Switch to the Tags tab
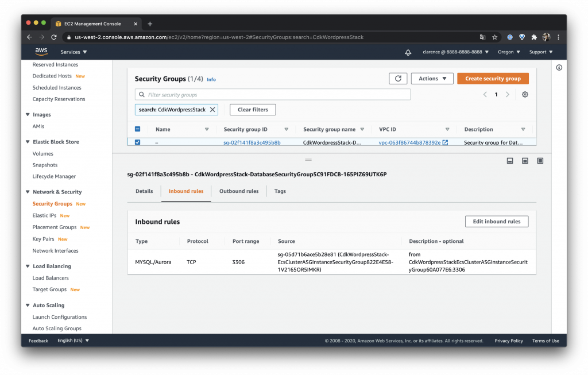This screenshot has width=588, height=375. pyautogui.click(x=280, y=191)
